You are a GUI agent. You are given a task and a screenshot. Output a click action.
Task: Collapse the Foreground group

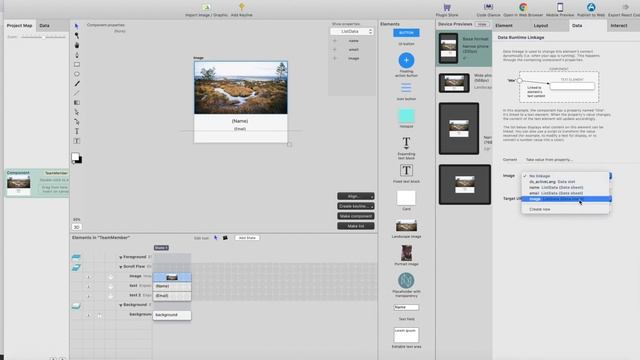point(121,257)
